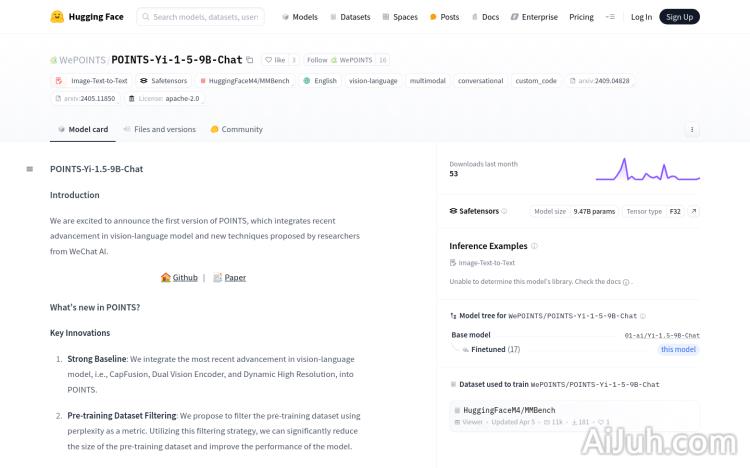
Task: Select the Image-Text-to-Text tag
Action: pyautogui.click(x=92, y=81)
